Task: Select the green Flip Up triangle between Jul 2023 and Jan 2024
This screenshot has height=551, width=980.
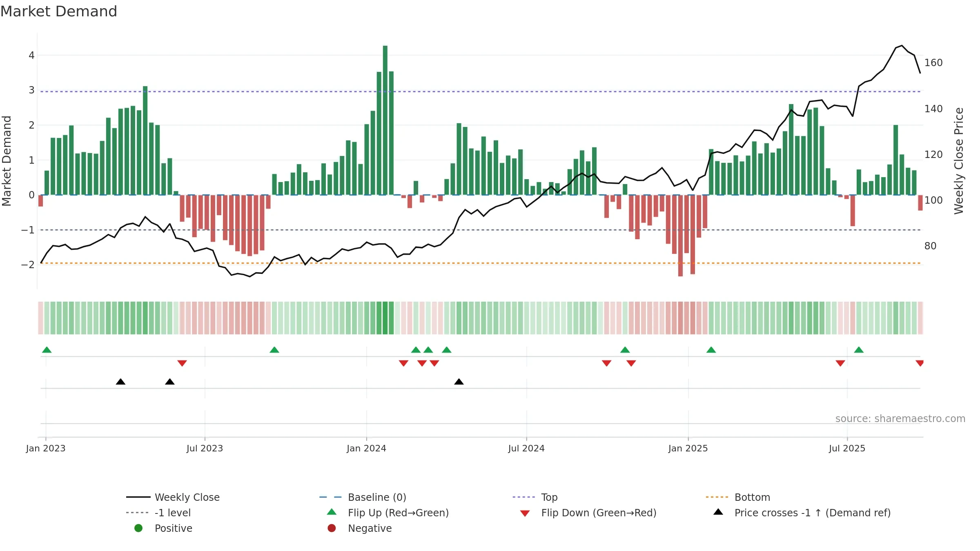Action: point(274,350)
